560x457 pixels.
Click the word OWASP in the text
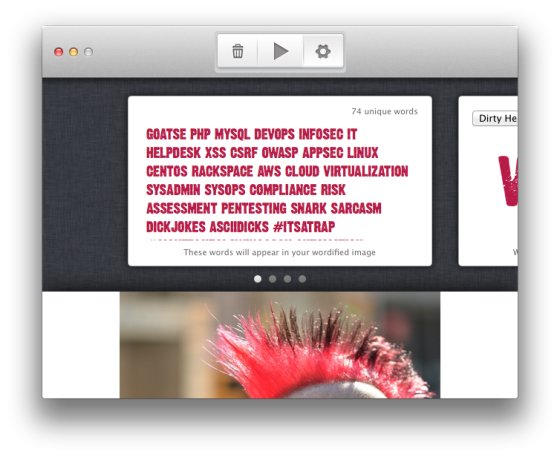pyautogui.click(x=280, y=153)
